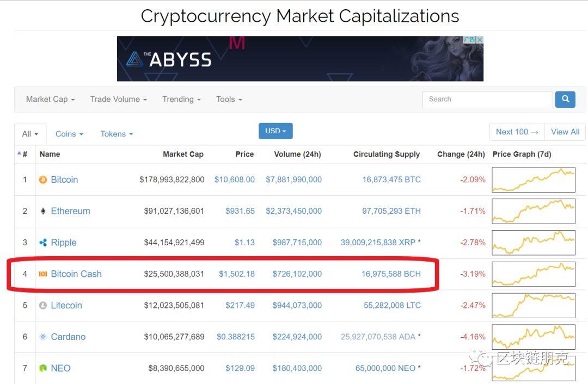Open Bitcoin 7-day price graph thumbnail

[534, 180]
